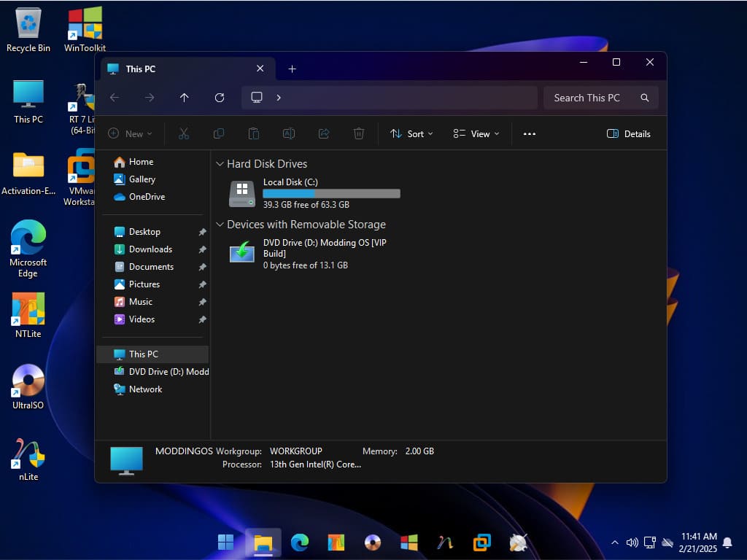Open the View dropdown
Image resolution: width=747 pixels, height=560 pixels.
(476, 134)
